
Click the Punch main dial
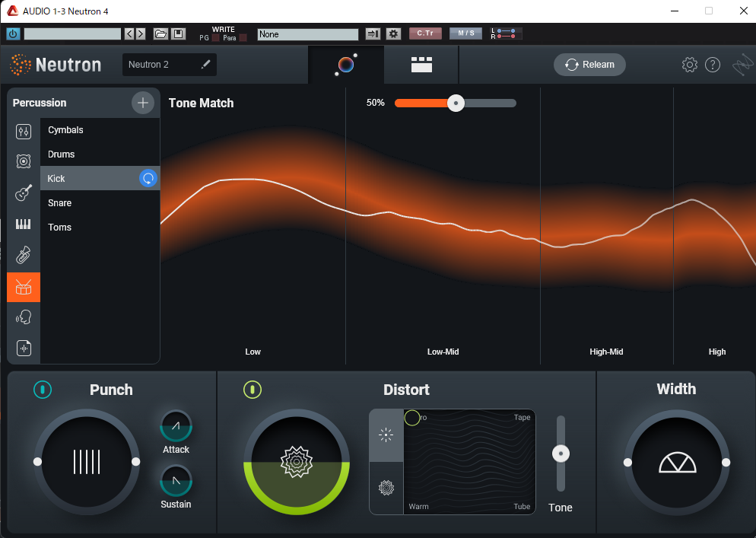point(87,462)
